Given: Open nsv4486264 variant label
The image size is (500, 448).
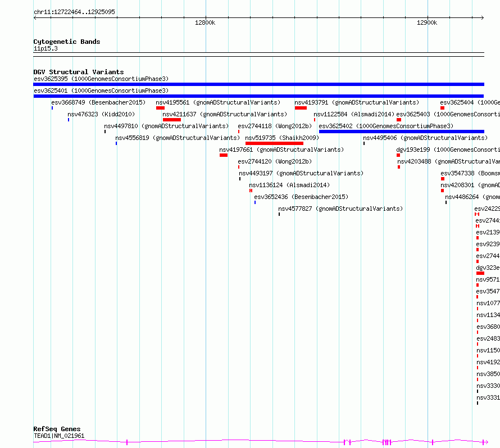Looking at the screenshot, I should 472,197.
